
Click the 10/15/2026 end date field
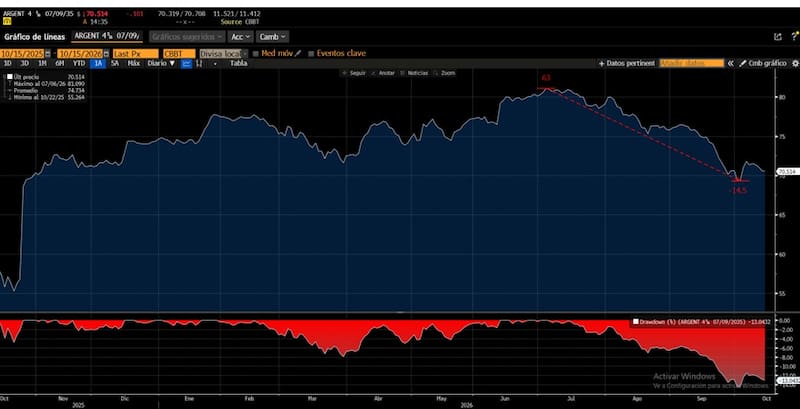pos(80,54)
